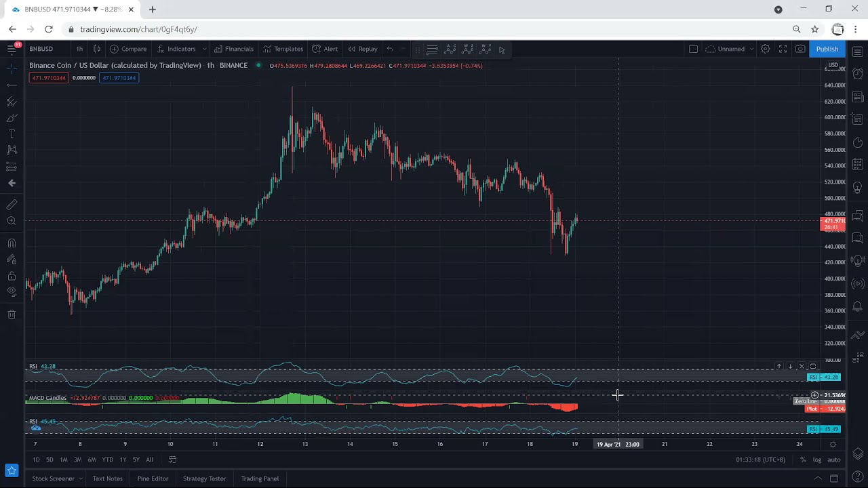This screenshot has height=488, width=868.
Task: Select the 5D time range
Action: pos(50,460)
